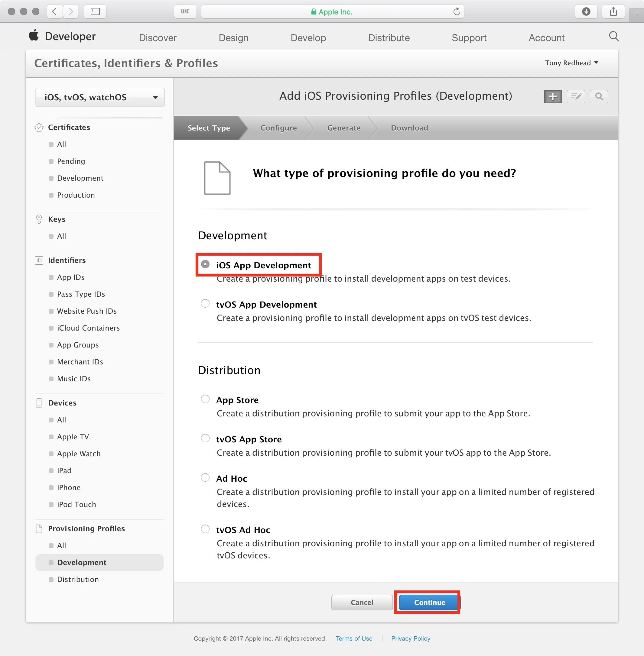Select the Ad Hoc radio button
644x656 pixels.
pyautogui.click(x=205, y=477)
